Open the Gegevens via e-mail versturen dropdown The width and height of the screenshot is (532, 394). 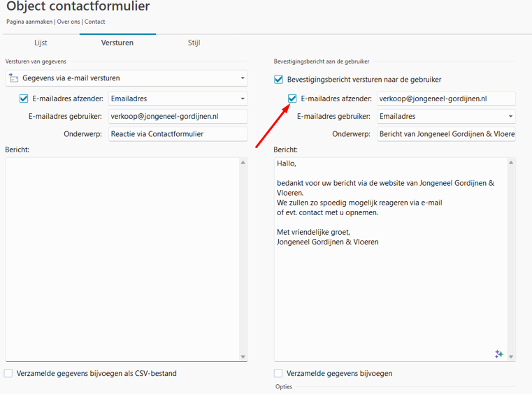click(243, 78)
